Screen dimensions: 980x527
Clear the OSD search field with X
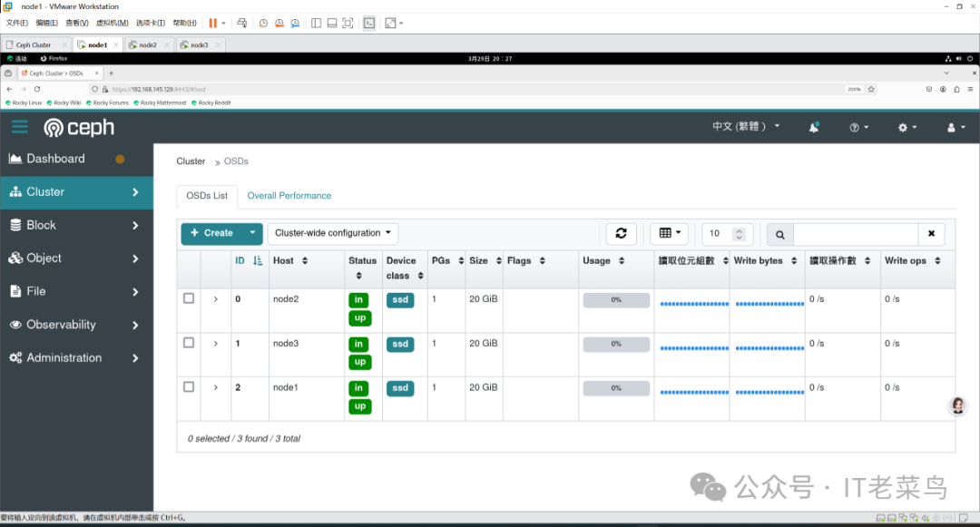pyautogui.click(x=931, y=233)
